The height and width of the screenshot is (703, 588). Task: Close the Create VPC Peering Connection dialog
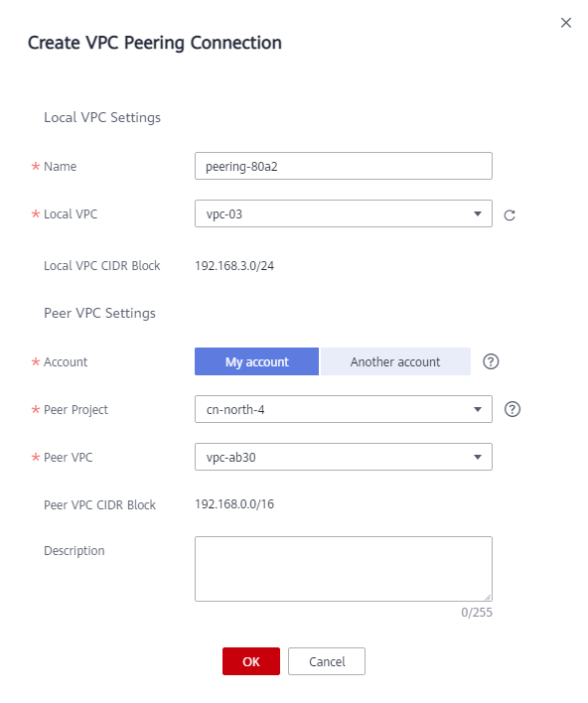pos(565,23)
